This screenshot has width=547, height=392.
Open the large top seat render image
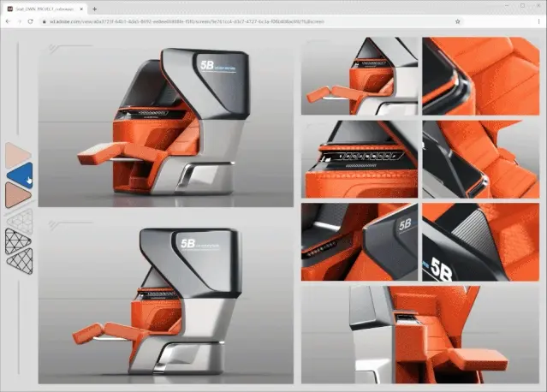pos(165,120)
